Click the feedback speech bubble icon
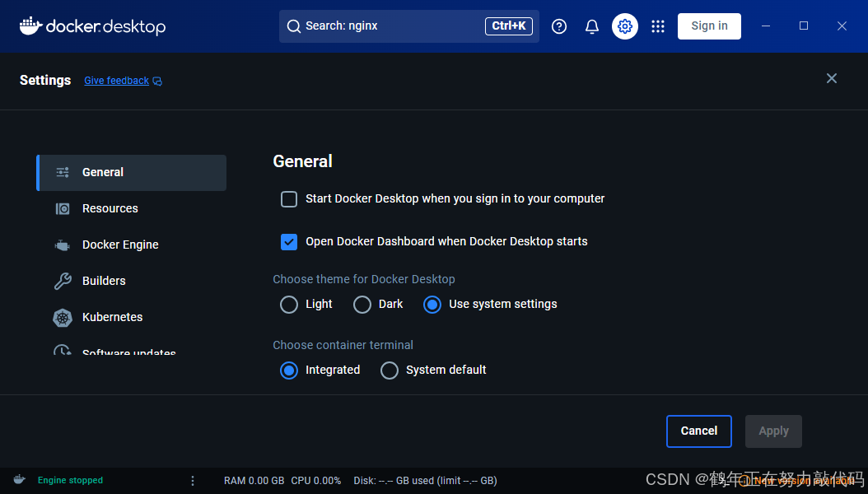The height and width of the screenshot is (494, 868). click(x=157, y=82)
